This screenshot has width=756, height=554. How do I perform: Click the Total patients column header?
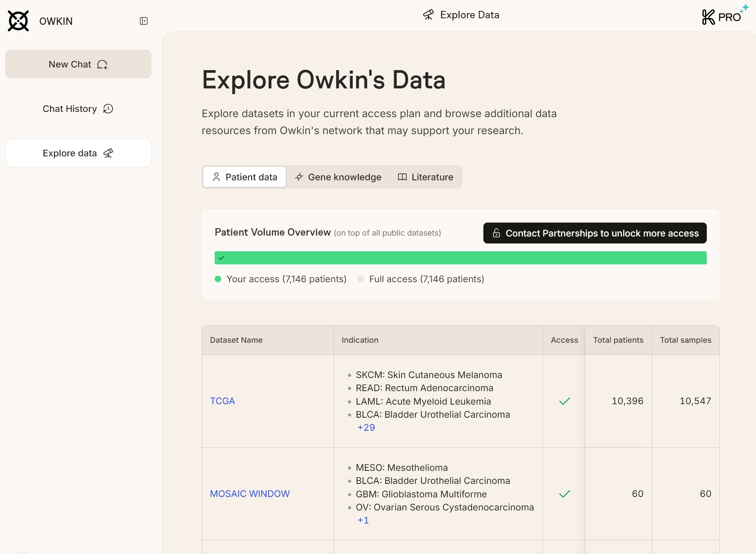pyautogui.click(x=618, y=340)
